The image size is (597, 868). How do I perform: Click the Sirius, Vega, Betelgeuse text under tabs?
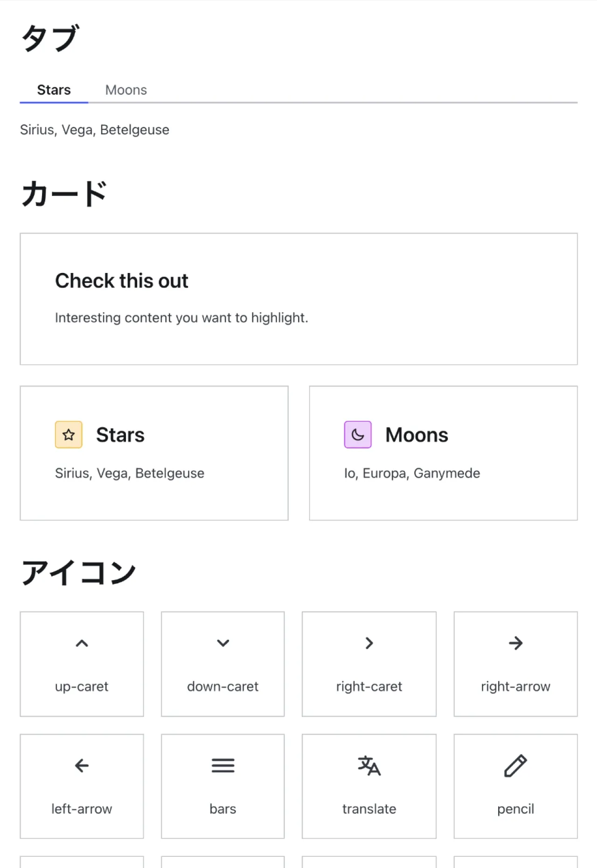[x=94, y=130]
